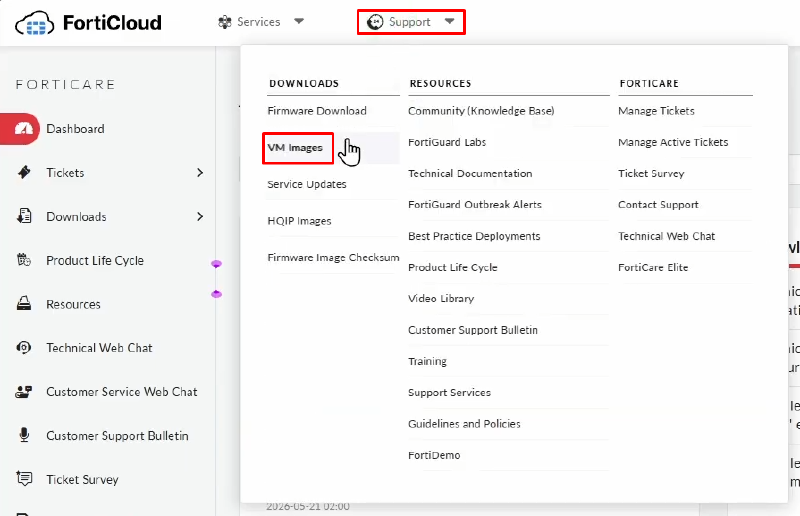
Task: Click the Dashboard gauge icon
Action: (23, 129)
